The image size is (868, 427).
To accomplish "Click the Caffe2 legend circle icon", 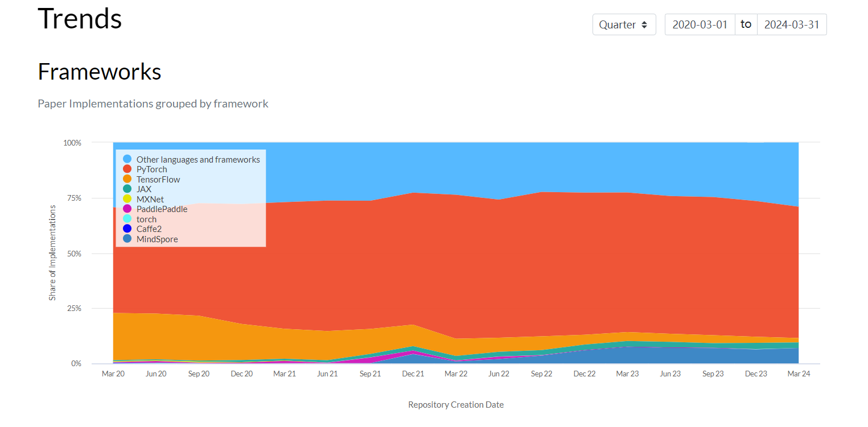I will [x=127, y=229].
